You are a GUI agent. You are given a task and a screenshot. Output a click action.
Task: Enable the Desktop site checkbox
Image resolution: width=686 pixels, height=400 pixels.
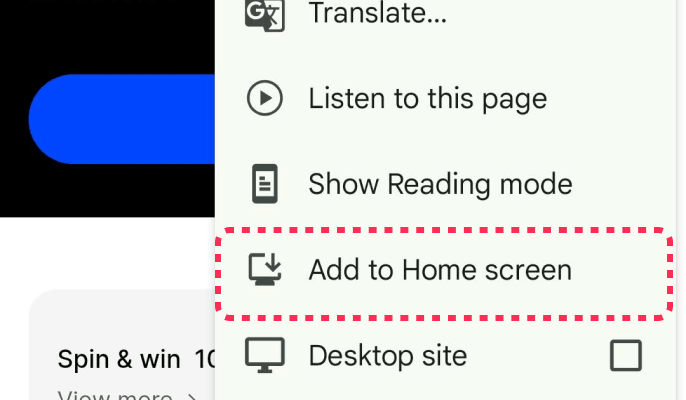626,355
